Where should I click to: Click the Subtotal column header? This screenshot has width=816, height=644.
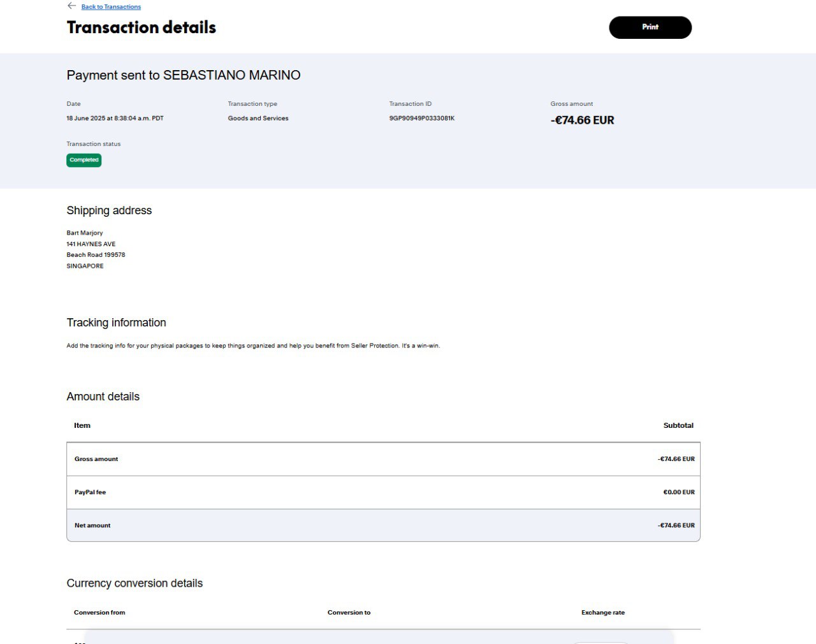coord(678,425)
